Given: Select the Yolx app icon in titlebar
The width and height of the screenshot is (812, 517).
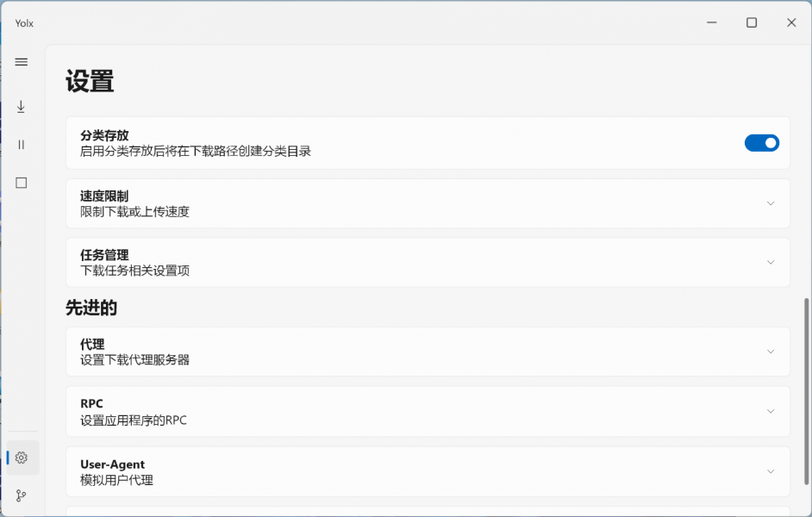Looking at the screenshot, I should [23, 22].
